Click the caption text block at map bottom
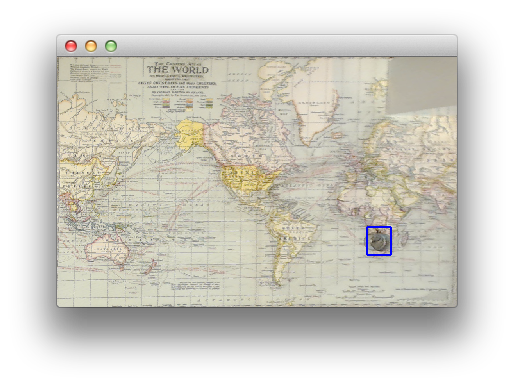 click(196, 286)
